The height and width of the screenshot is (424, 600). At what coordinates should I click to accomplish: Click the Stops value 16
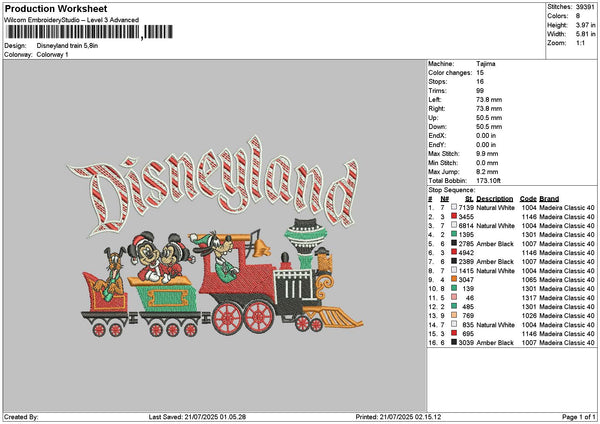[x=480, y=82]
